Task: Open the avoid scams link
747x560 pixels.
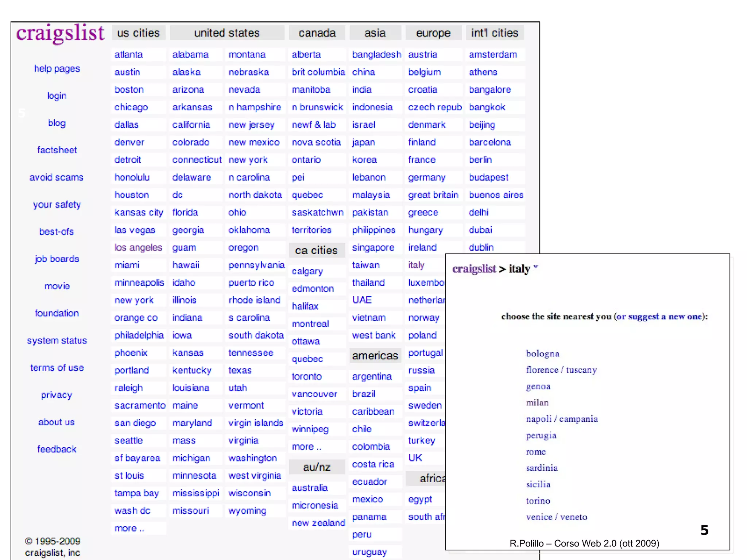Action: click(x=57, y=177)
